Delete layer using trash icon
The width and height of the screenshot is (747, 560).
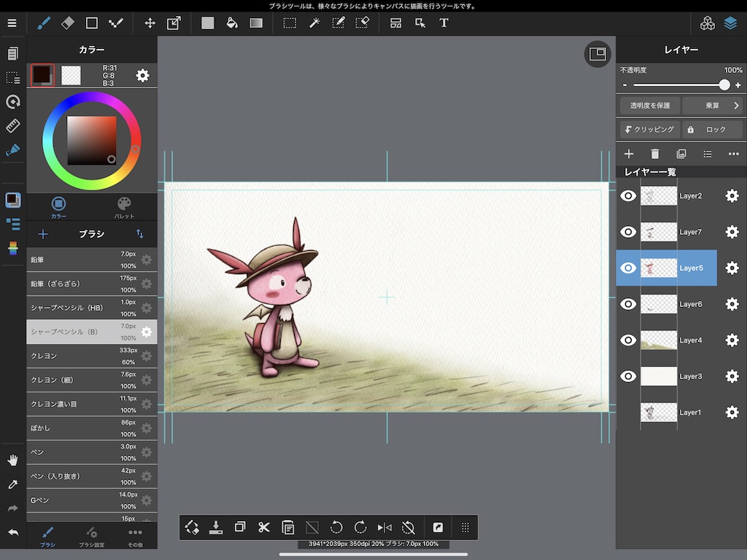[x=655, y=154]
